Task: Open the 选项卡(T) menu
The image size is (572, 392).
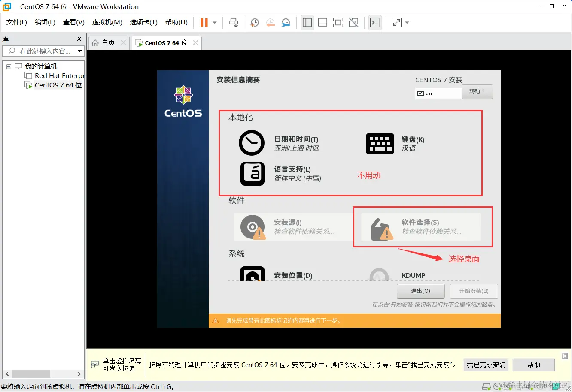Action: click(x=144, y=22)
